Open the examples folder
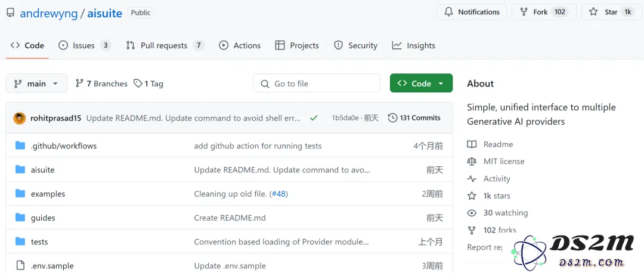Screen dimensions: 644x273 (48, 194)
